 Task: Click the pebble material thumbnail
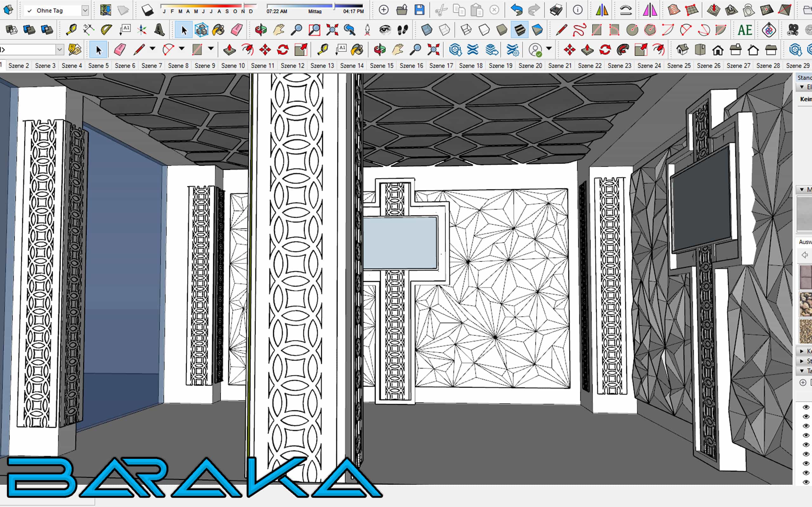pos(805,304)
